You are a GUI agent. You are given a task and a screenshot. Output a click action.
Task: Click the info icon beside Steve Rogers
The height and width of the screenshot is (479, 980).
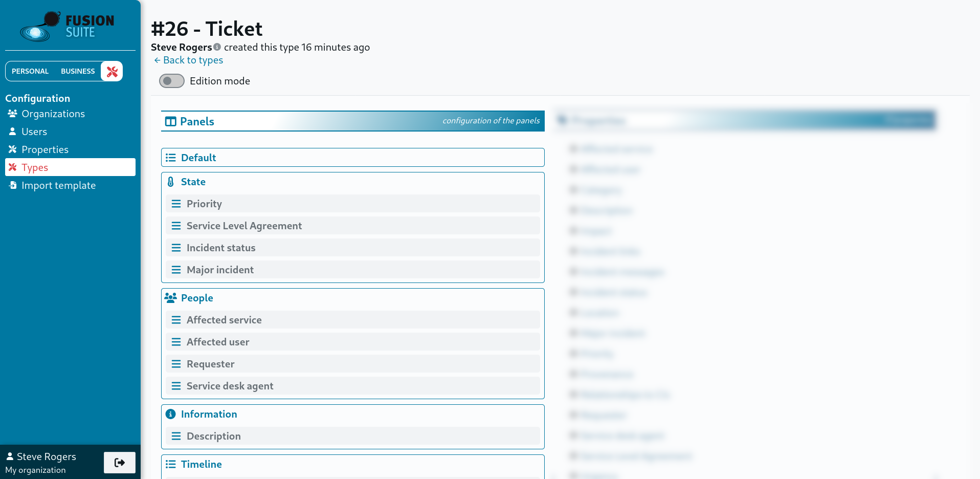(217, 47)
